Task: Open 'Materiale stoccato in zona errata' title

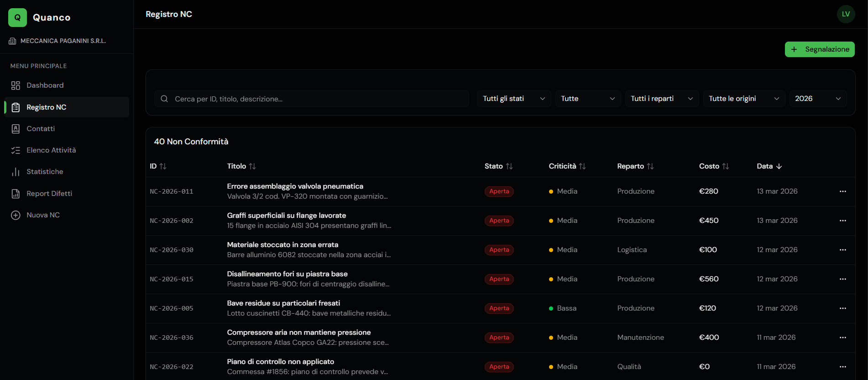Action: (x=283, y=245)
